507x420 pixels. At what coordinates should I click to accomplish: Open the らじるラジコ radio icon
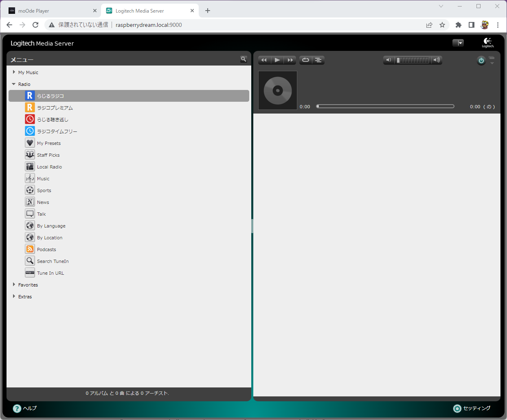pyautogui.click(x=30, y=96)
